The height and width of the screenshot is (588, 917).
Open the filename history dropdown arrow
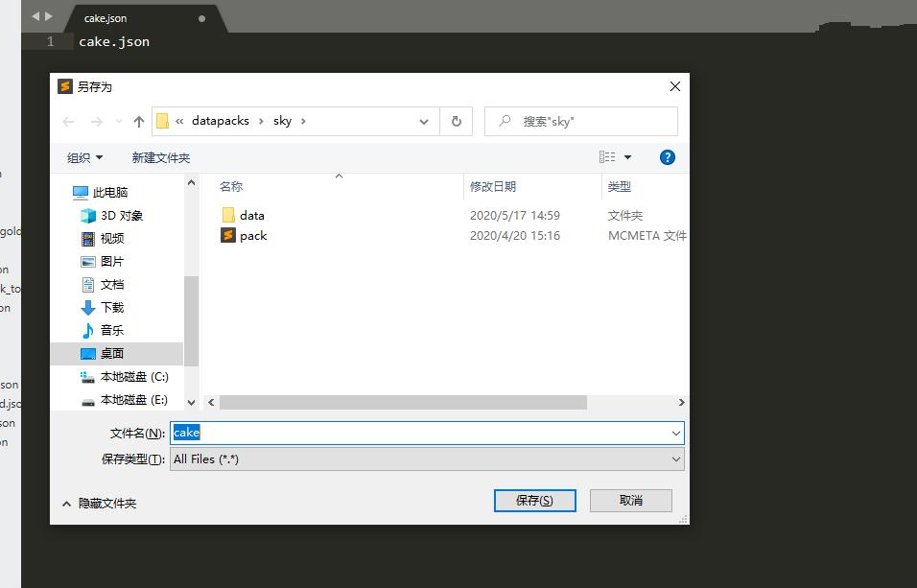[676, 434]
